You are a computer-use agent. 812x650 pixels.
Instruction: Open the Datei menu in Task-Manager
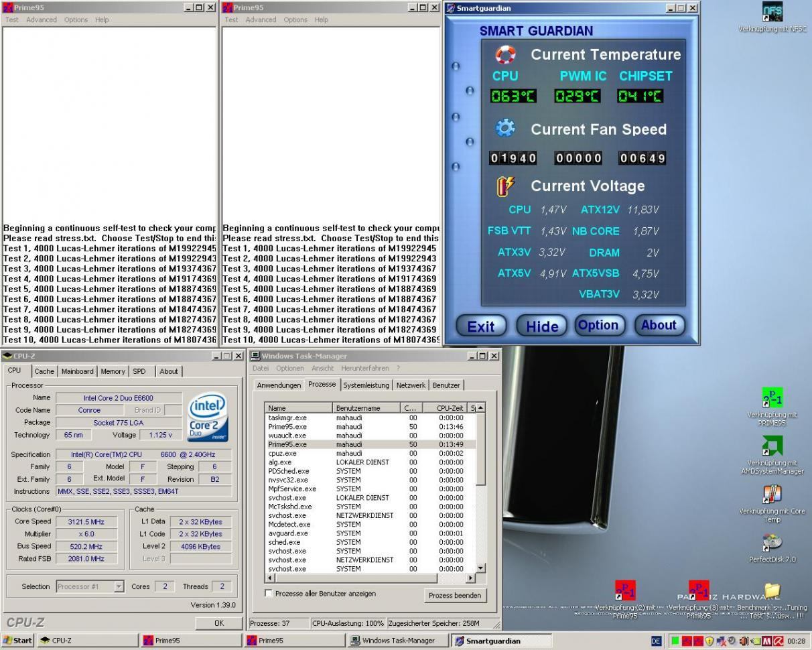coord(261,368)
